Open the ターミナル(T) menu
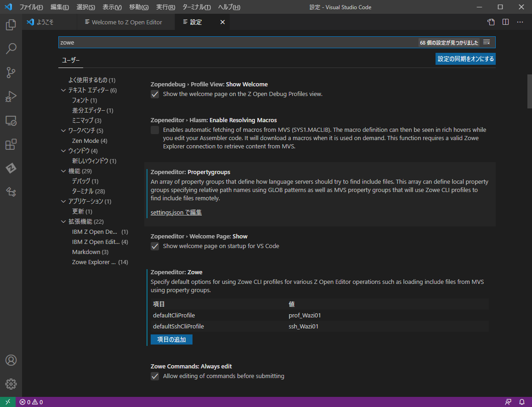Screen dimensions: 532x407 [197, 7]
